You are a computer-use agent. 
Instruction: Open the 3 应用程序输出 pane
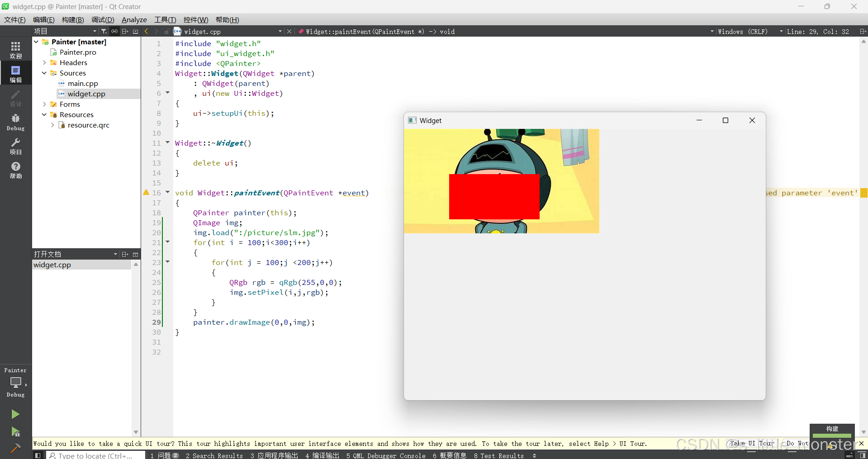point(274,455)
